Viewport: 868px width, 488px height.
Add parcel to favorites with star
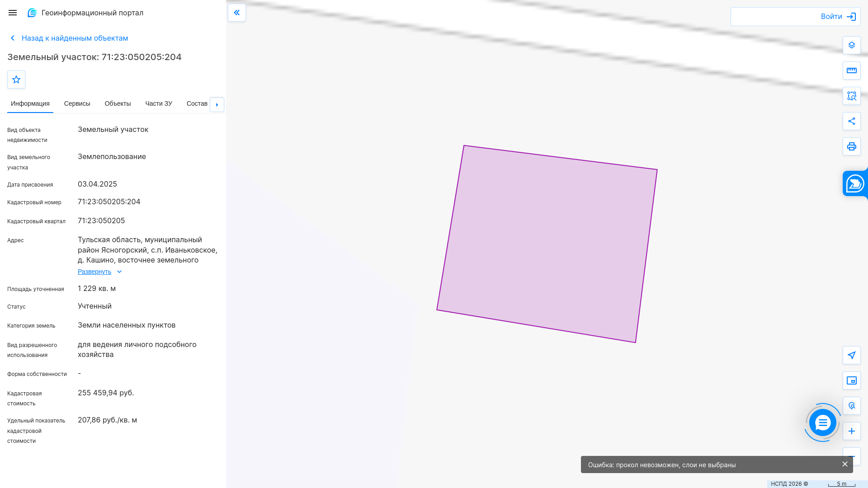point(16,80)
